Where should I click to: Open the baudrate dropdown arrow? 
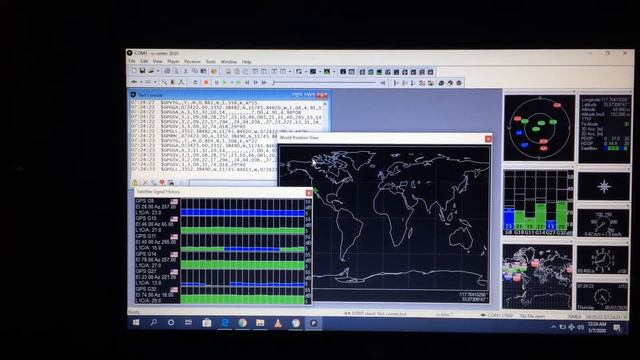click(155, 82)
